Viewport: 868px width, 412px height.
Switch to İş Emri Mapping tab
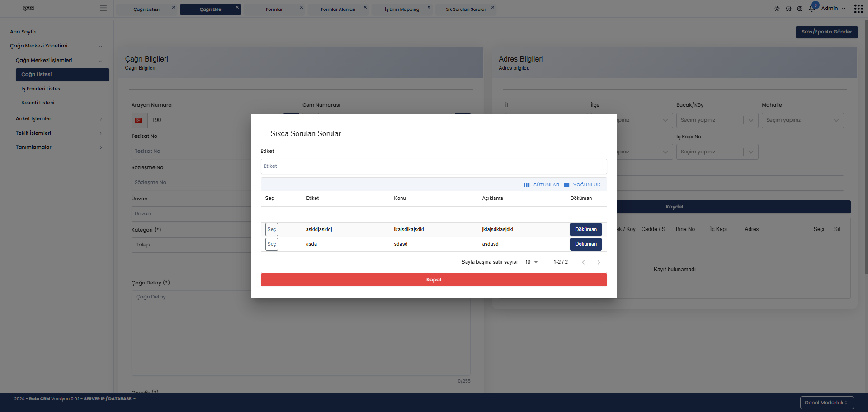[401, 9]
